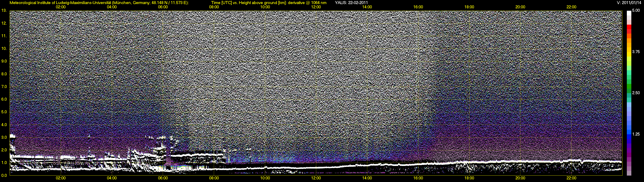Click 08:00 on the top time axis
Image resolution: width=644 pixels, height=182 pixels.
click(214, 7)
